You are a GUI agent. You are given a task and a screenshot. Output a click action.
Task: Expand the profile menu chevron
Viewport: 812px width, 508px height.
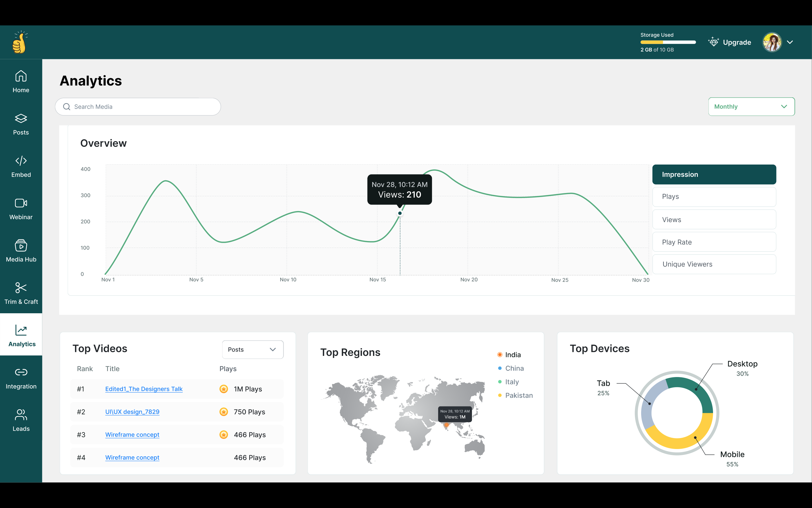coord(790,42)
